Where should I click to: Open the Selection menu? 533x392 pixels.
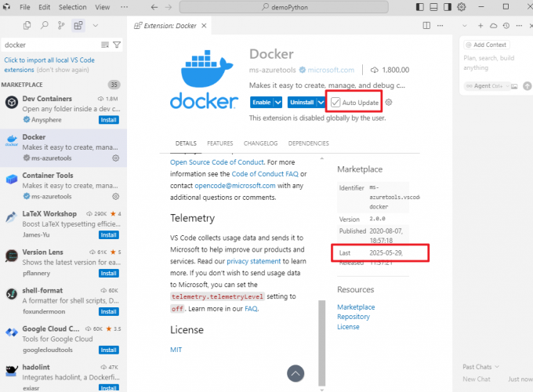click(73, 7)
